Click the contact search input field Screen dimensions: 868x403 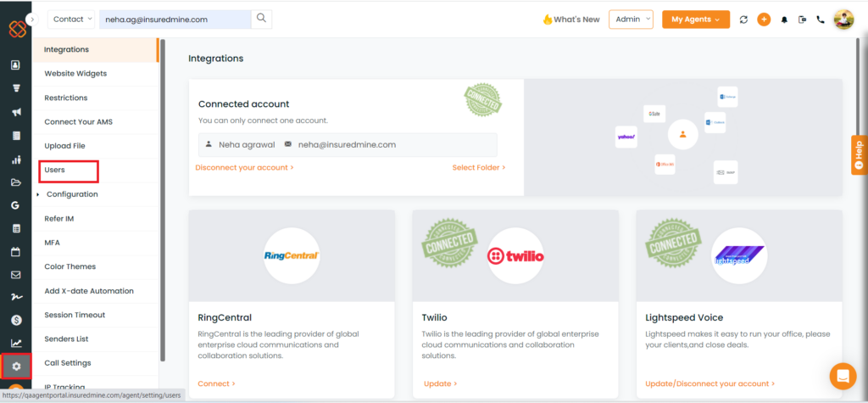[175, 19]
